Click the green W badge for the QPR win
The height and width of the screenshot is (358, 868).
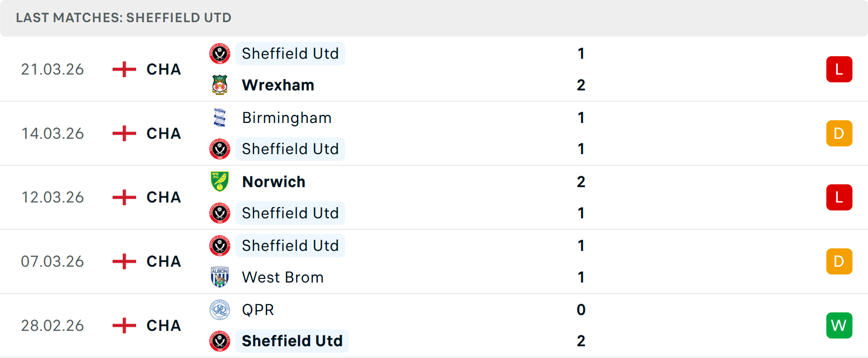[x=839, y=325]
